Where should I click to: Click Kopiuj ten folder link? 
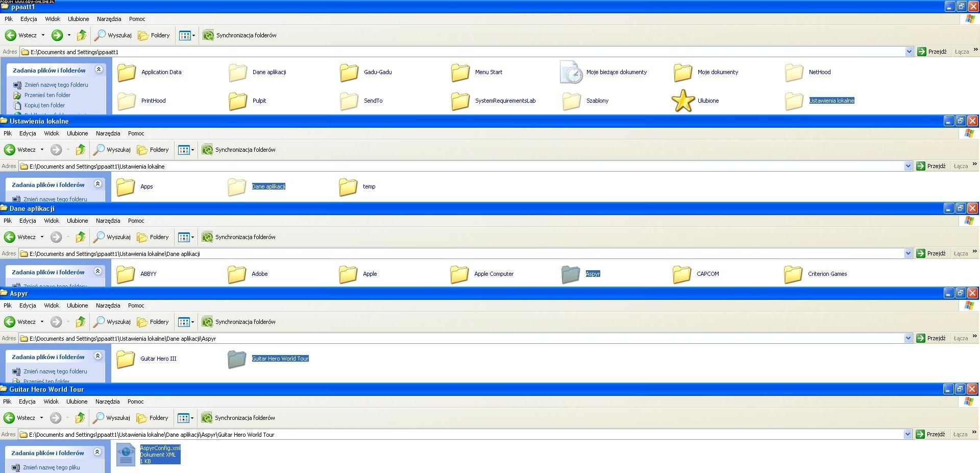[x=39, y=105]
